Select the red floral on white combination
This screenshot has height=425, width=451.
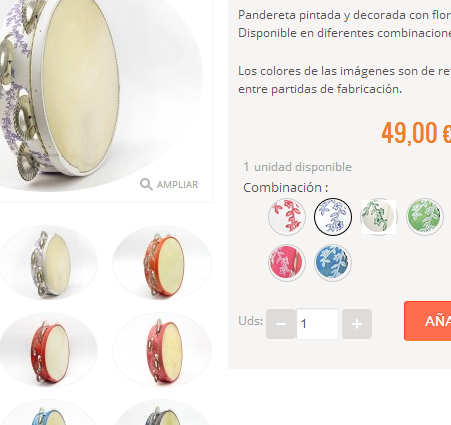click(x=287, y=217)
